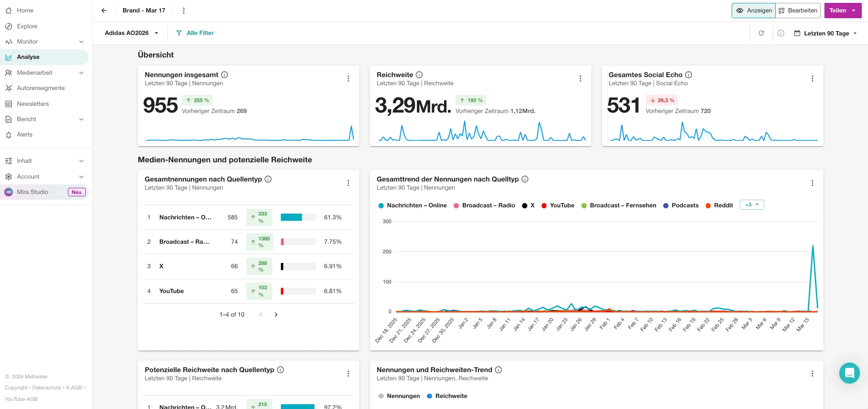The image size is (868, 409).
Task: Switch to Anzeigen view mode
Action: pos(754,11)
